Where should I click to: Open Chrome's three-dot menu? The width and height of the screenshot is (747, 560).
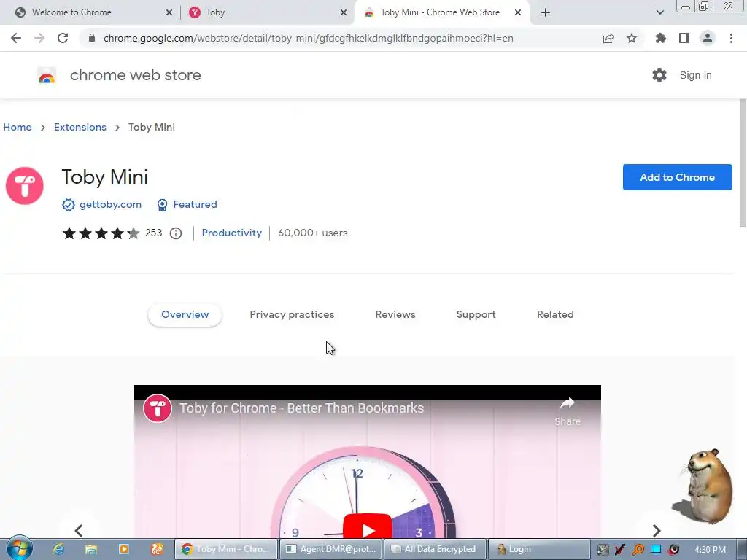(x=731, y=38)
